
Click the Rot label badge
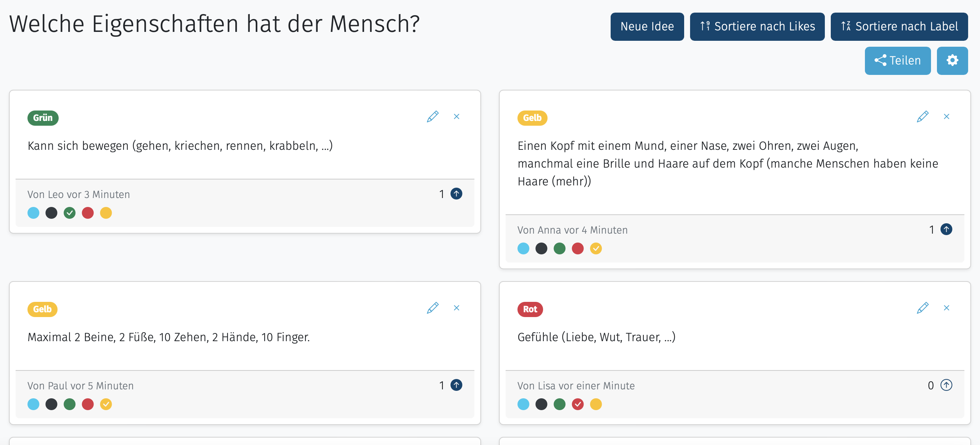coord(530,309)
